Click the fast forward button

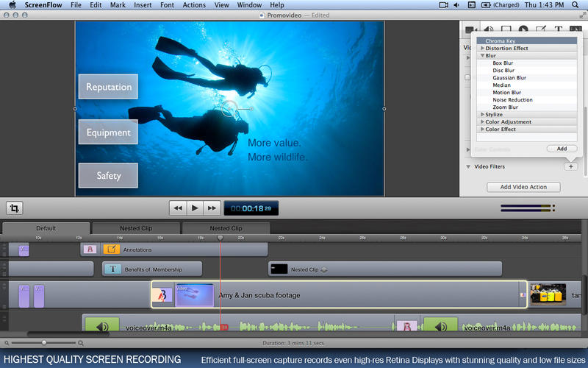point(212,208)
